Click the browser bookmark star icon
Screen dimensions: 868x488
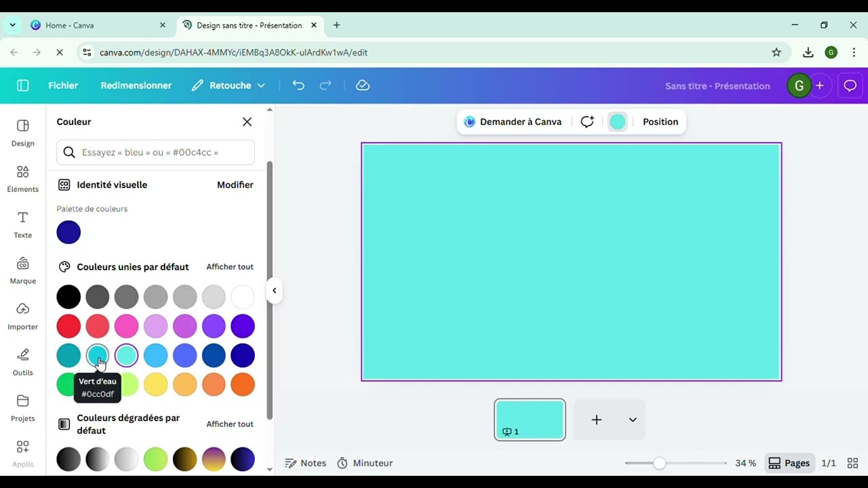click(x=776, y=52)
